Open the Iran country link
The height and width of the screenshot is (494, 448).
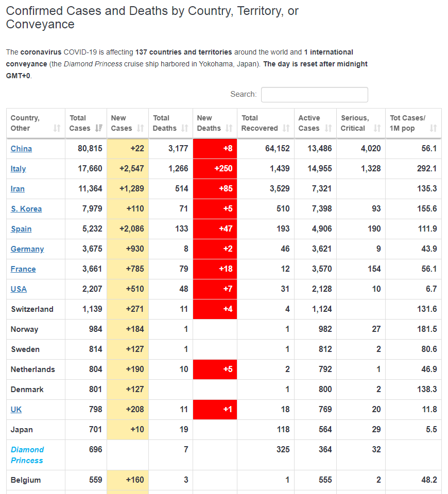[x=18, y=189]
